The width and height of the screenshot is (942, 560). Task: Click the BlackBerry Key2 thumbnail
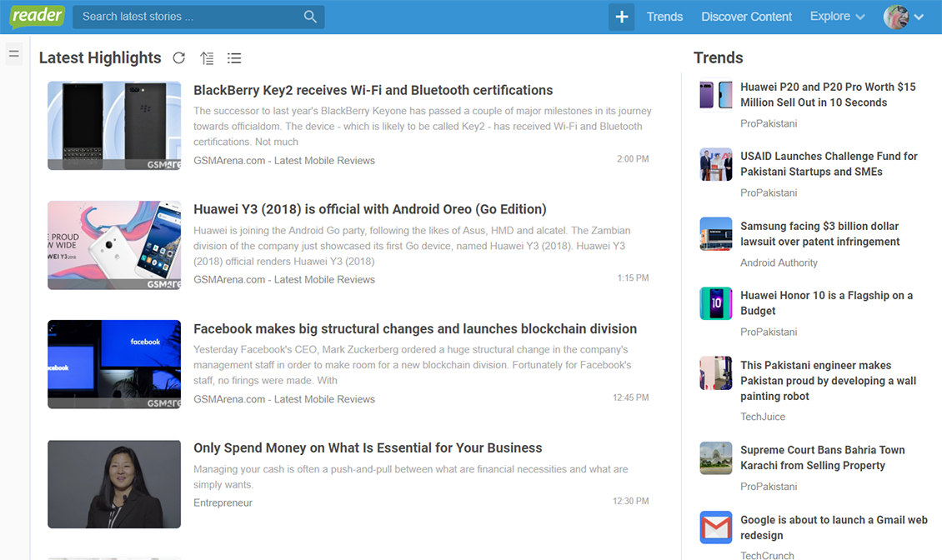[x=114, y=126]
